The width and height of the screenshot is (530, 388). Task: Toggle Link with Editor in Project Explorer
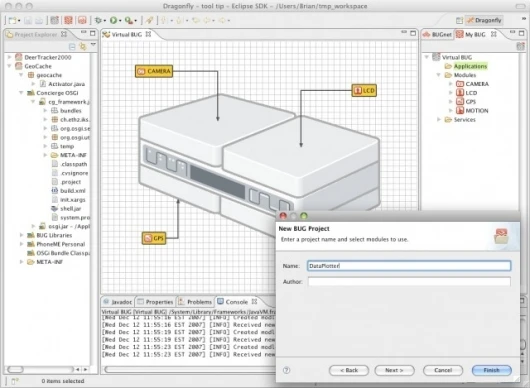click(82, 46)
